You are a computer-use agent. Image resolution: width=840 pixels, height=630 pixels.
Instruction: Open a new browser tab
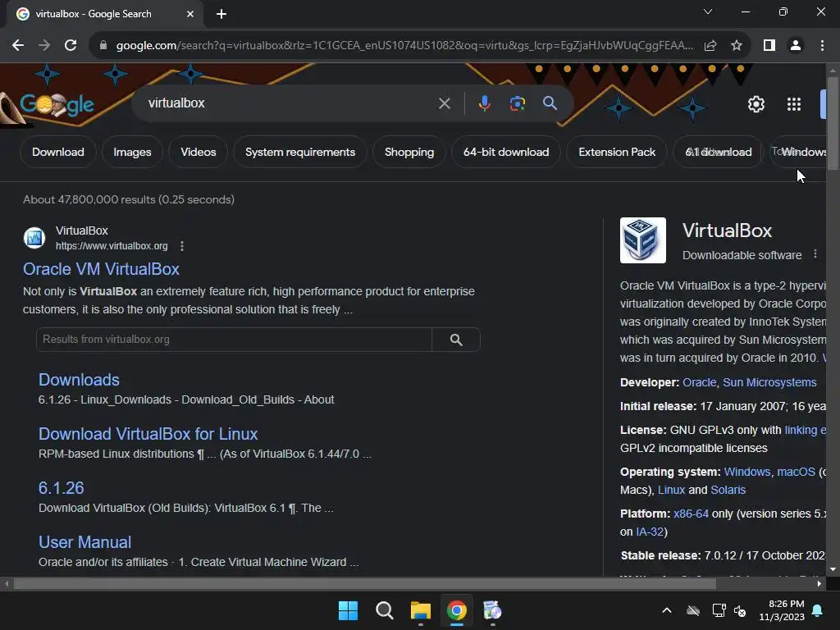(x=221, y=14)
